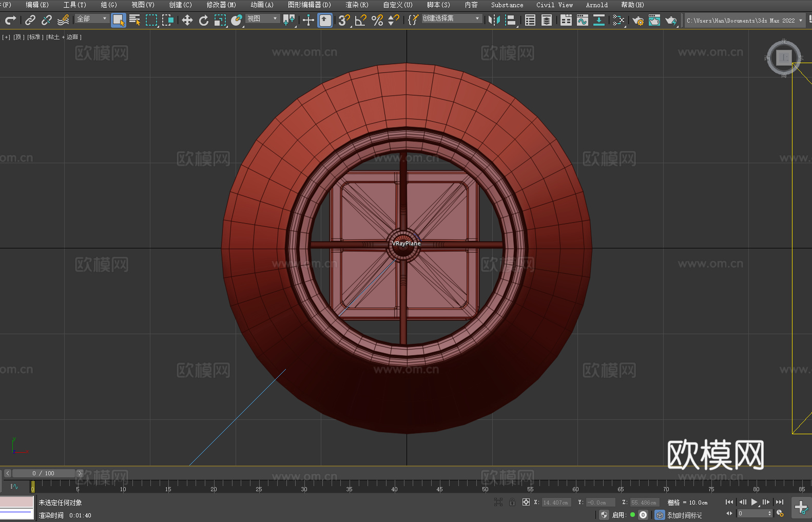812x522 pixels.
Task: Open Render Setup teapot icon
Action: (637, 20)
